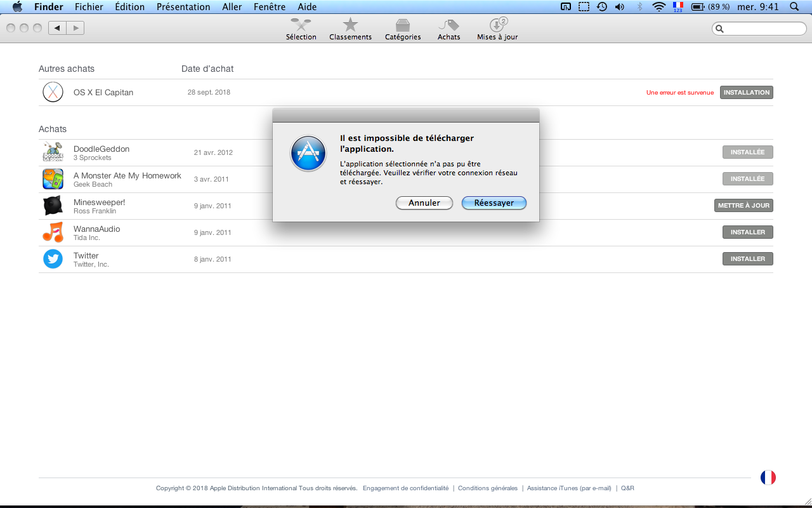This screenshot has height=508, width=812.
Task: Click the battery 89% indicator
Action: (x=710, y=7)
